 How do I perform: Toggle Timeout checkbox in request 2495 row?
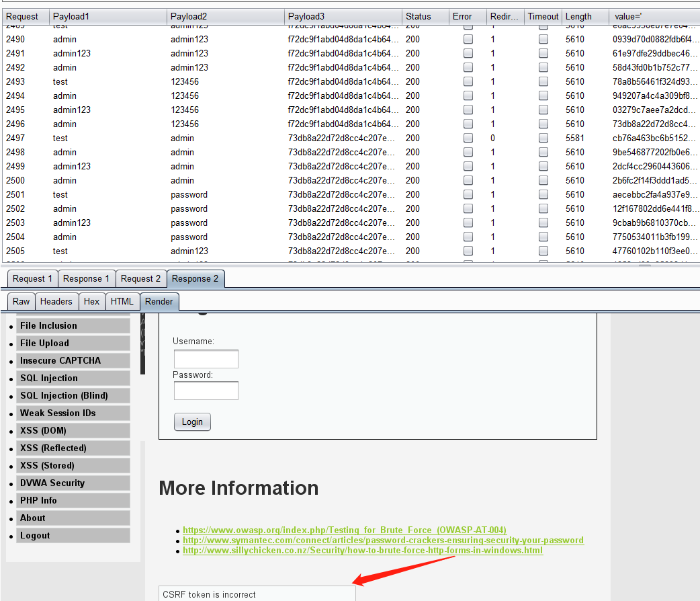tap(543, 110)
